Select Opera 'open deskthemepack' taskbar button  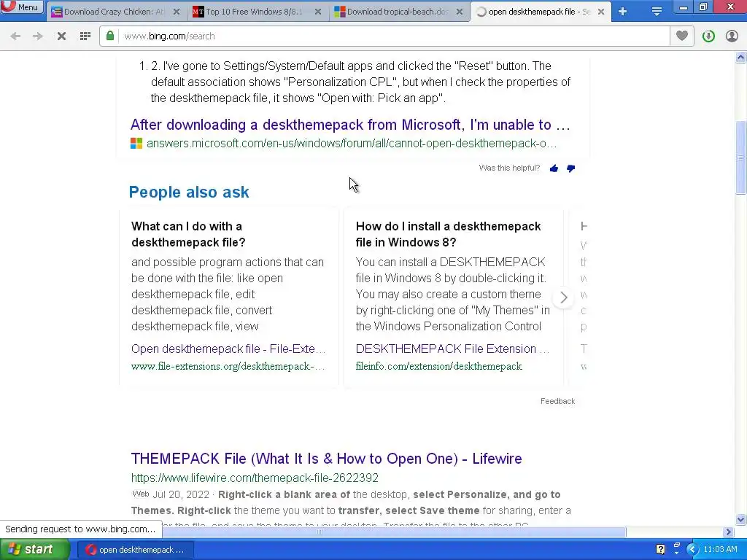(x=135, y=550)
